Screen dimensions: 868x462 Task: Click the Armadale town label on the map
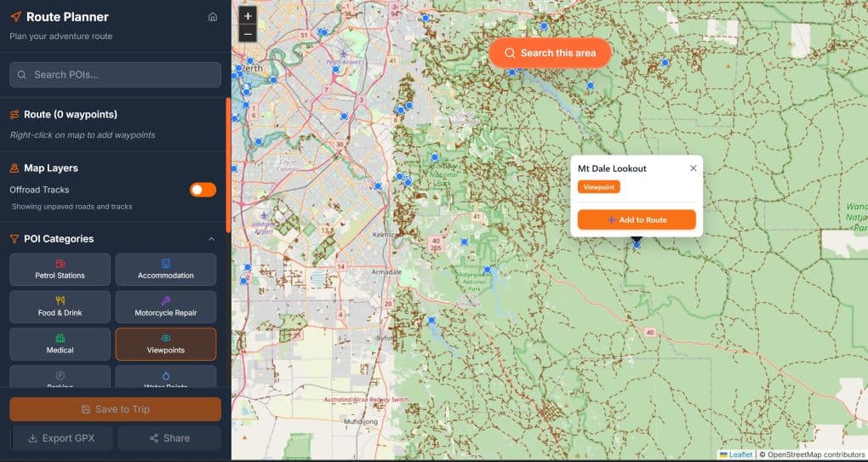(385, 272)
